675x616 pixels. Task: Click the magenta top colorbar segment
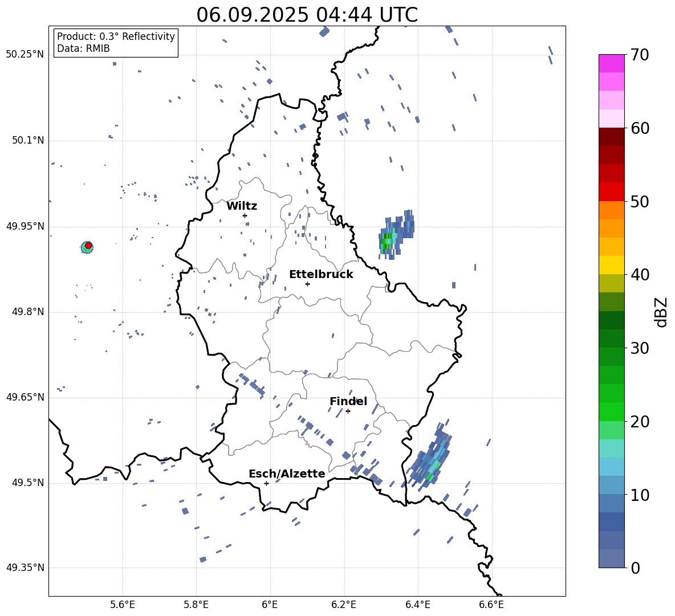[x=611, y=63]
